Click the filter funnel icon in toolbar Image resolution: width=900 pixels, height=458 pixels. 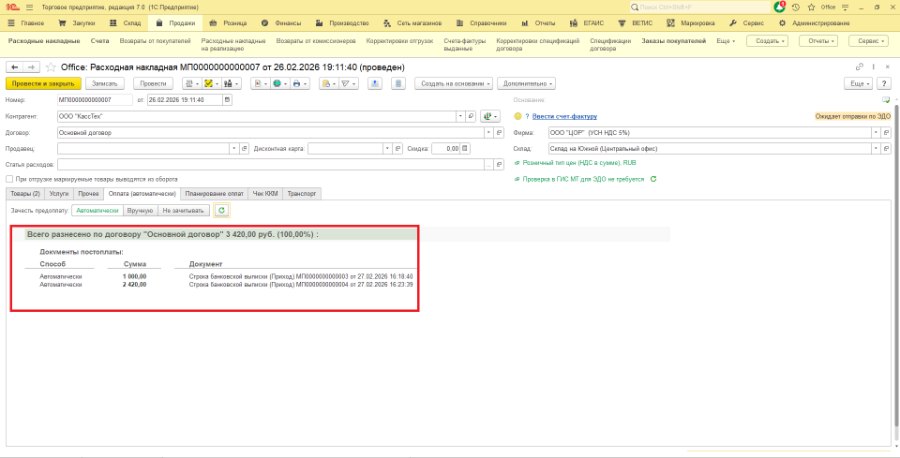pos(346,84)
